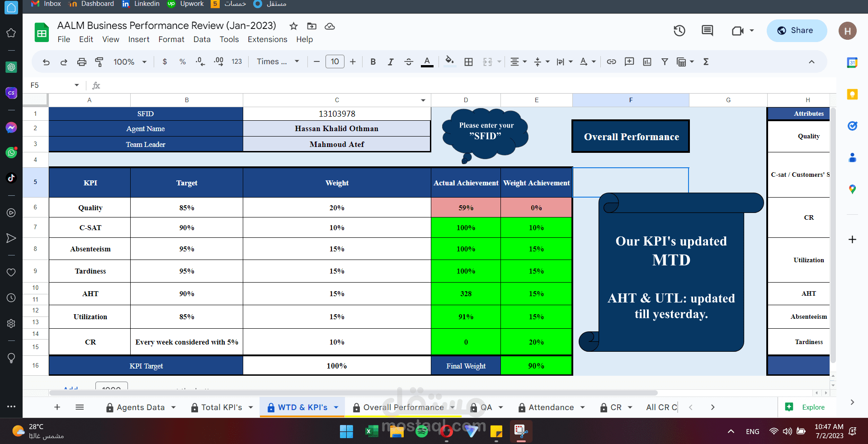The height and width of the screenshot is (444, 868).
Task: Toggle italic formatting
Action: [x=391, y=62]
